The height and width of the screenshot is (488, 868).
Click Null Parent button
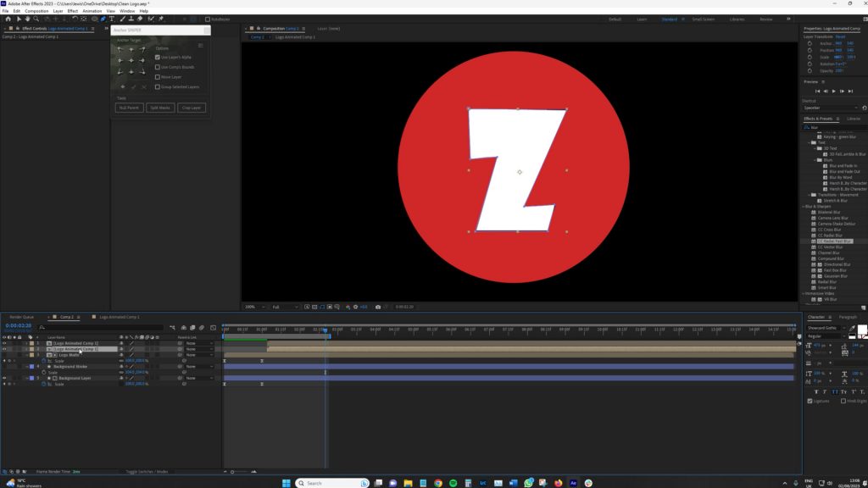click(x=129, y=108)
